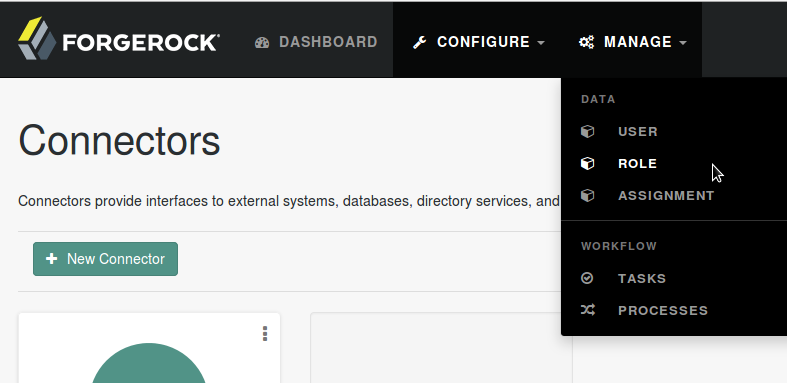
Task: Click the Dashboard gauge icon
Action: [262, 42]
